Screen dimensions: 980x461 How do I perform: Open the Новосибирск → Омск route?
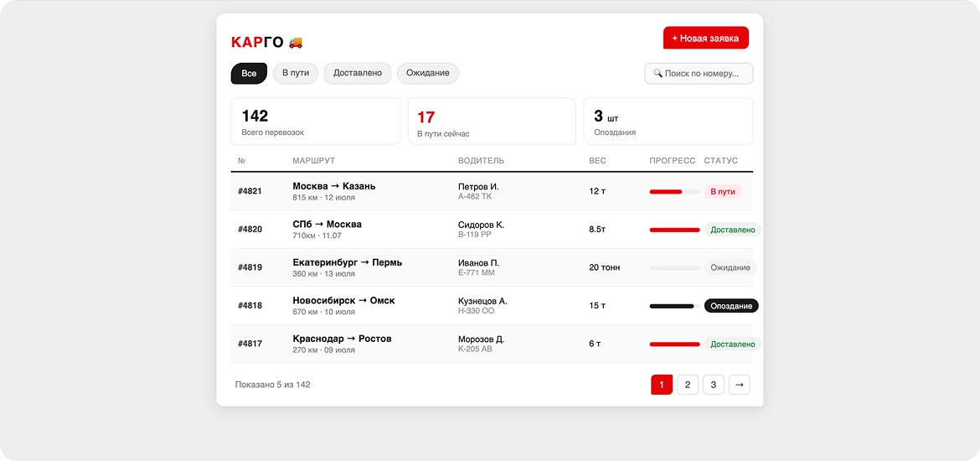[343, 301]
